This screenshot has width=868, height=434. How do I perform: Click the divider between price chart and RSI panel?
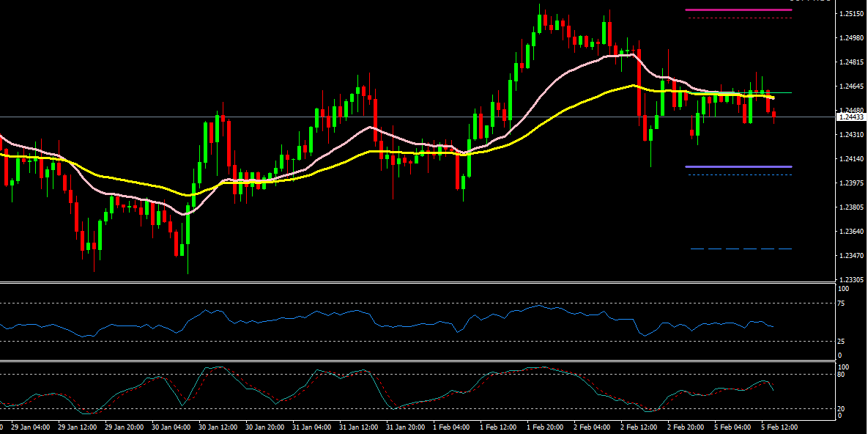pyautogui.click(x=418, y=282)
